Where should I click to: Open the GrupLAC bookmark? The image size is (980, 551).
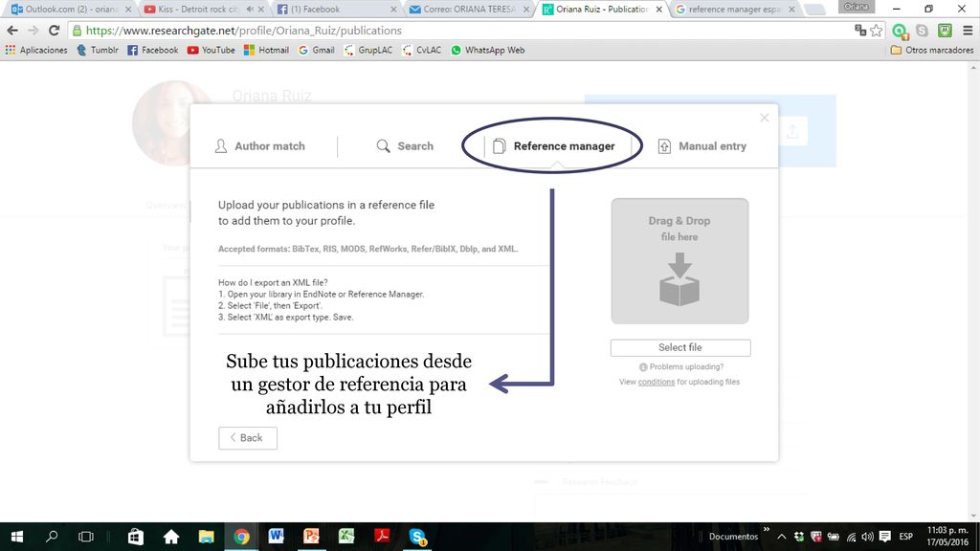pos(368,50)
